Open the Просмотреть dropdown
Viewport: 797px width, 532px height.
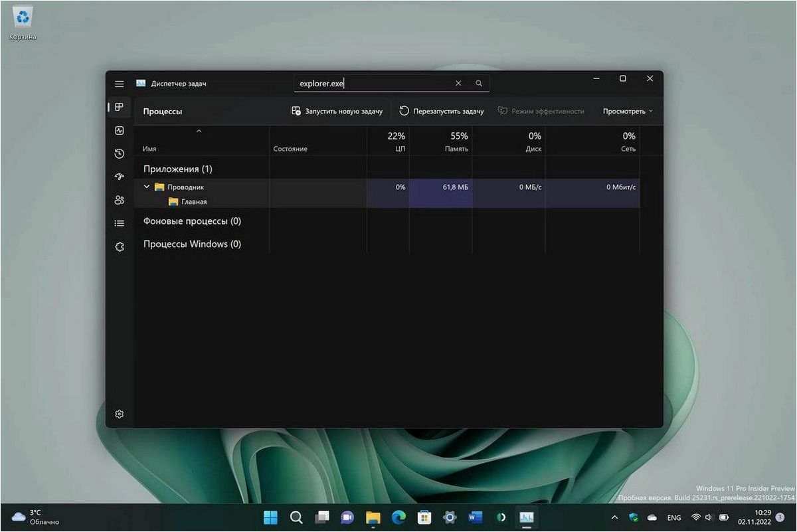tap(628, 111)
